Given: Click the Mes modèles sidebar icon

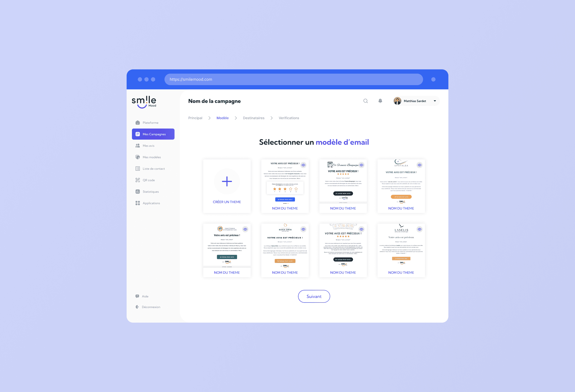Looking at the screenshot, I should point(137,157).
